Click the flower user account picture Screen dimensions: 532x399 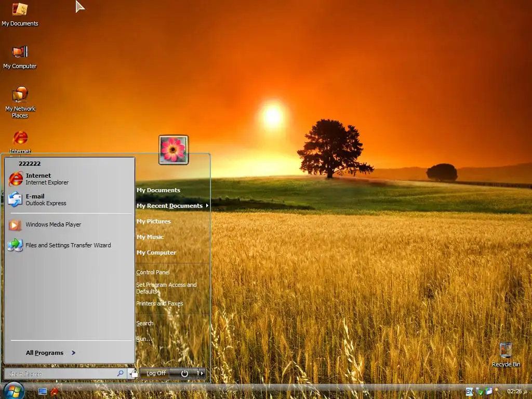point(174,150)
